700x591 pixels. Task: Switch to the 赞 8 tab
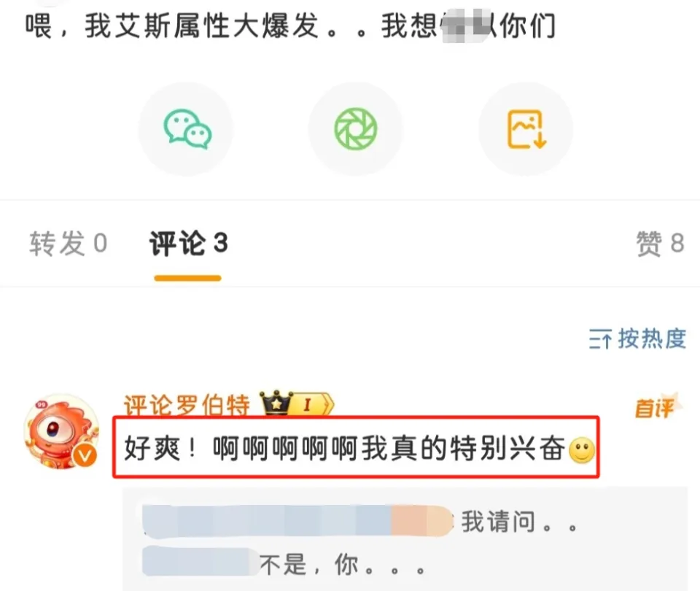(x=661, y=244)
